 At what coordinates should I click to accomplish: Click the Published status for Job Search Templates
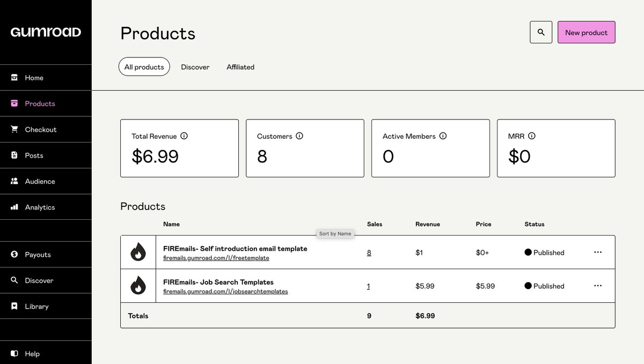544,286
